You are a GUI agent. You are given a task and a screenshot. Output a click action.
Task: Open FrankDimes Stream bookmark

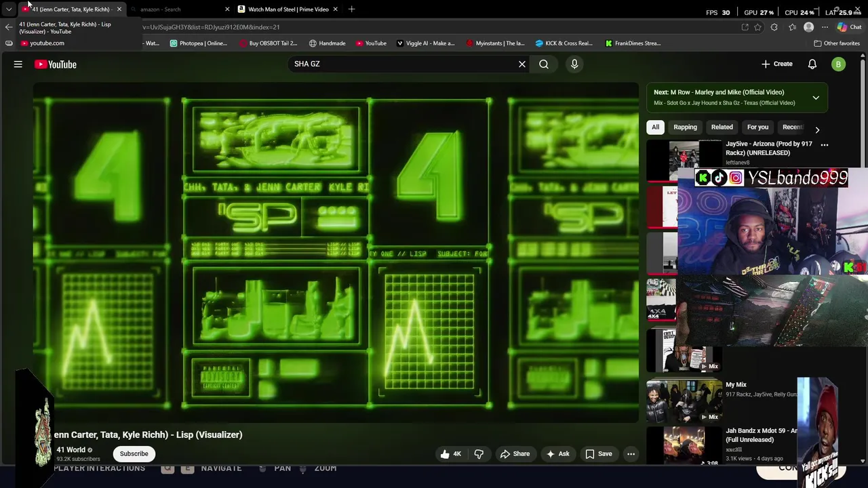pos(633,43)
